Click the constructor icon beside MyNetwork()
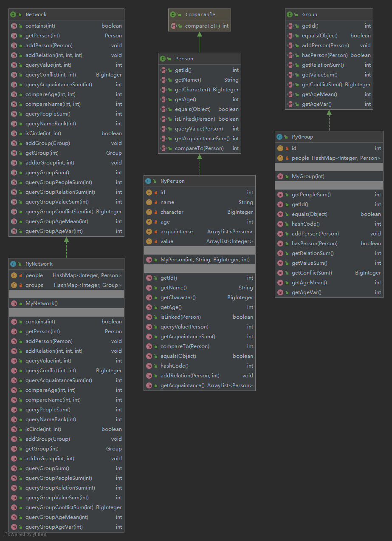 coord(14,303)
